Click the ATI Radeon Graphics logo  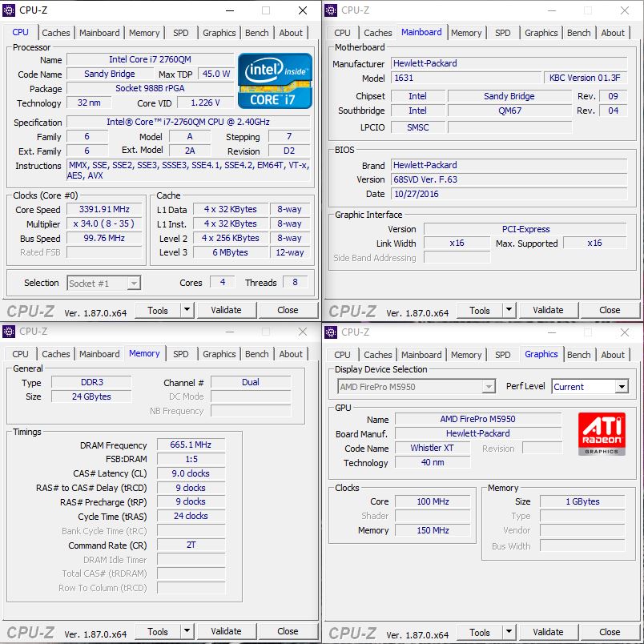[602, 434]
